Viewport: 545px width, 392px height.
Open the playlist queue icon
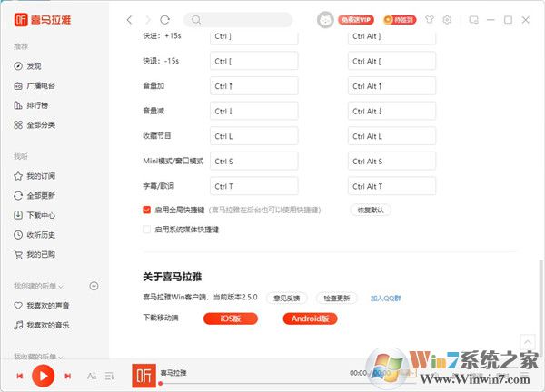(110, 376)
